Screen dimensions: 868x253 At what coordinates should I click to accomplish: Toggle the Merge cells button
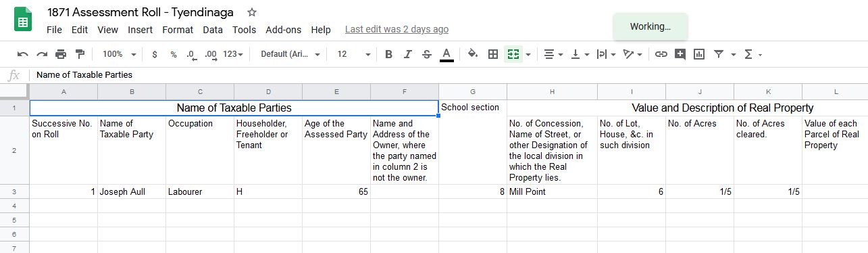click(x=513, y=54)
